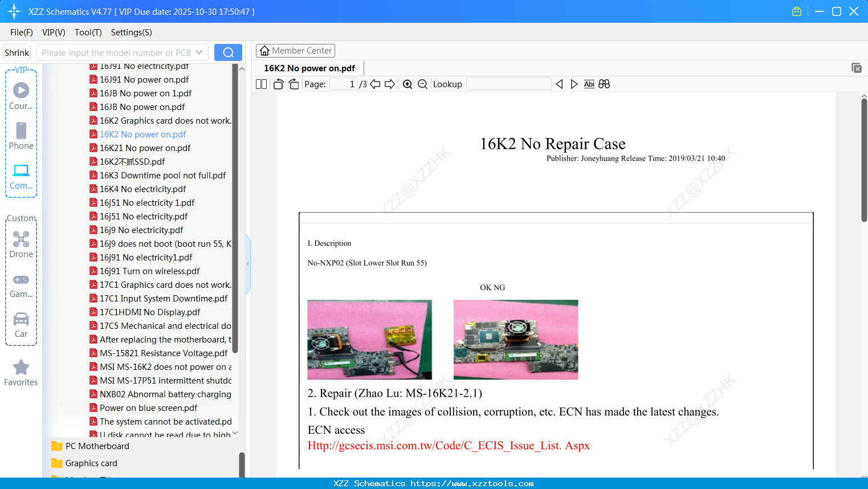Open 16K2 Graphics card does not work file
This screenshot has height=489, width=868.
click(161, 121)
